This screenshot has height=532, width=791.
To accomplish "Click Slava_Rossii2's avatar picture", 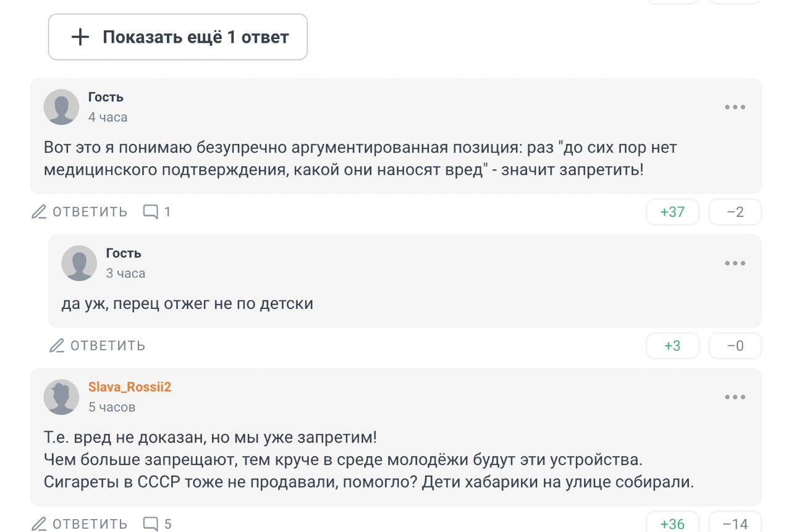I will pos(61,397).
